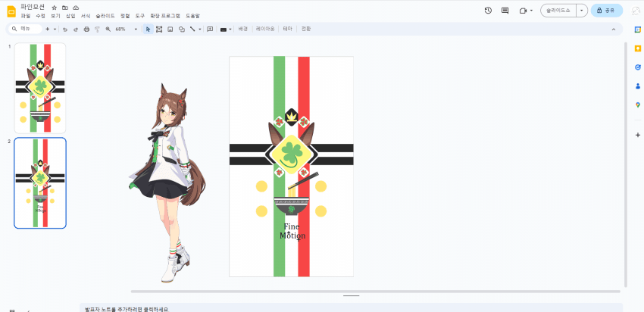This screenshot has width=644, height=312.
Task: Click the 레이아웃 layout button
Action: pos(265,29)
